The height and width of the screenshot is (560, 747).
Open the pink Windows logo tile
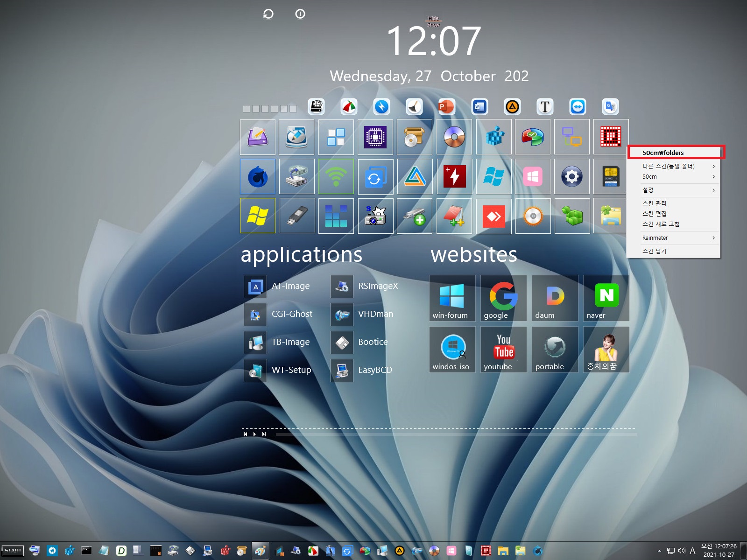[533, 176]
